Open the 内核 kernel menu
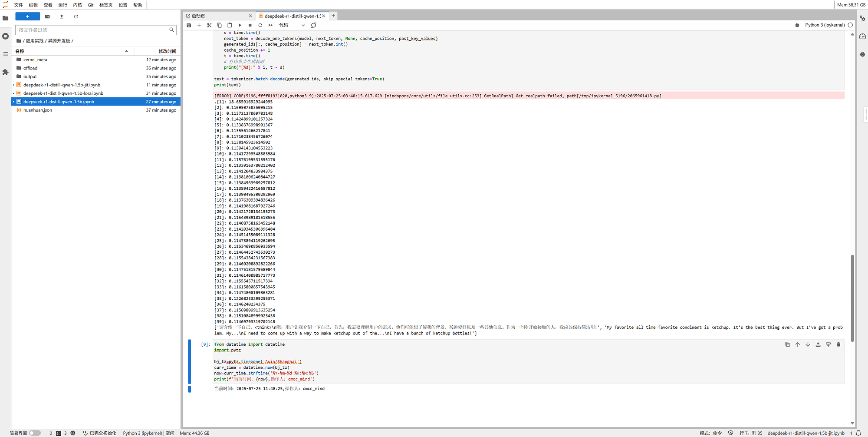 point(77,5)
